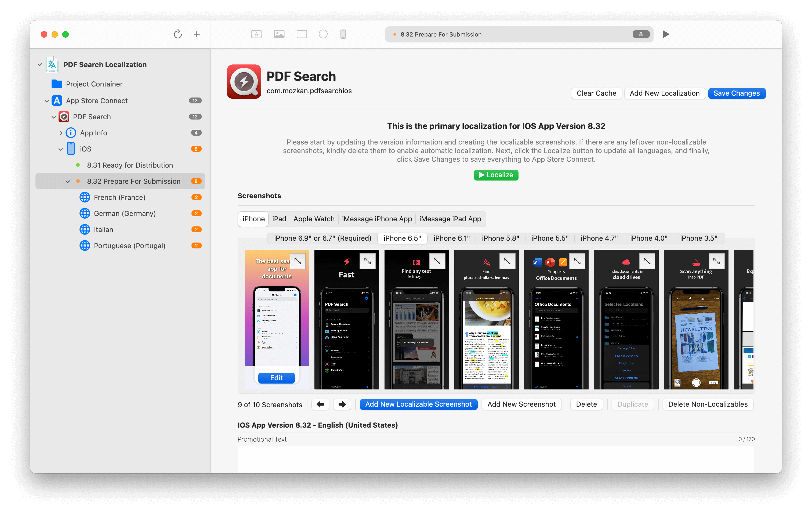Open French (France) localization
The height and width of the screenshot is (513, 812).
coord(119,197)
